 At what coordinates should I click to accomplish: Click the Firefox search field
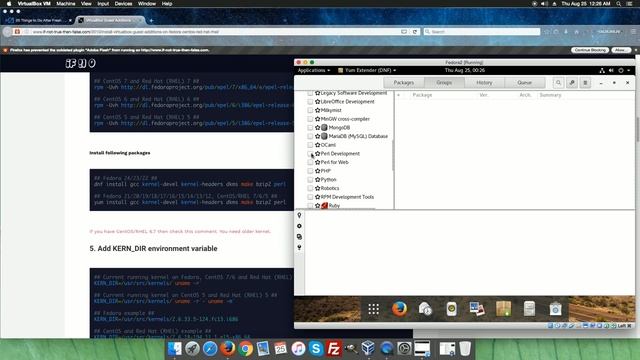482,32
